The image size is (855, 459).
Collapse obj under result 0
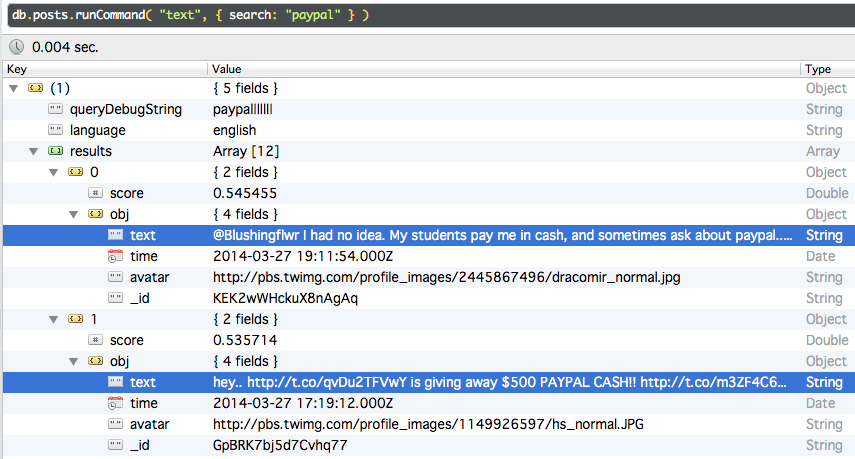pyautogui.click(x=74, y=214)
